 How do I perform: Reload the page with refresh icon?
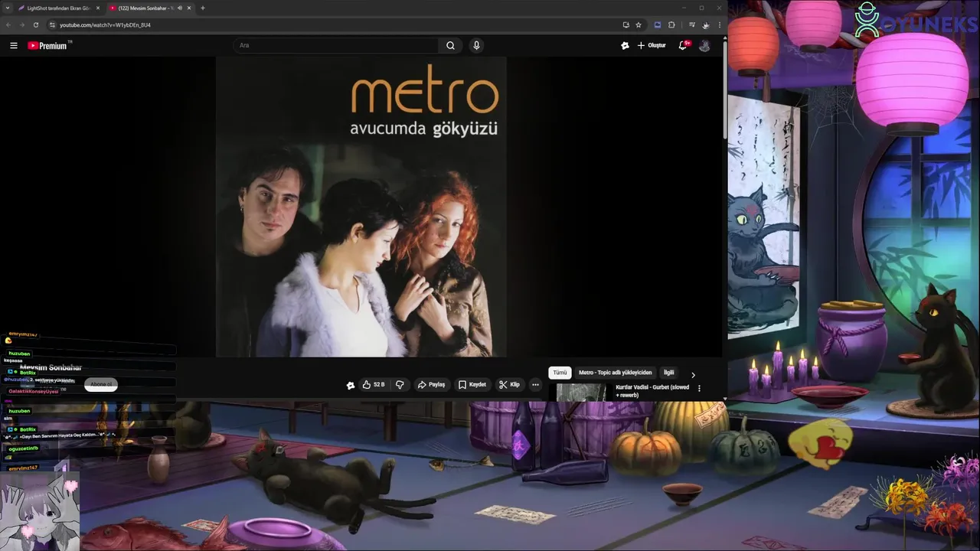[x=35, y=24]
